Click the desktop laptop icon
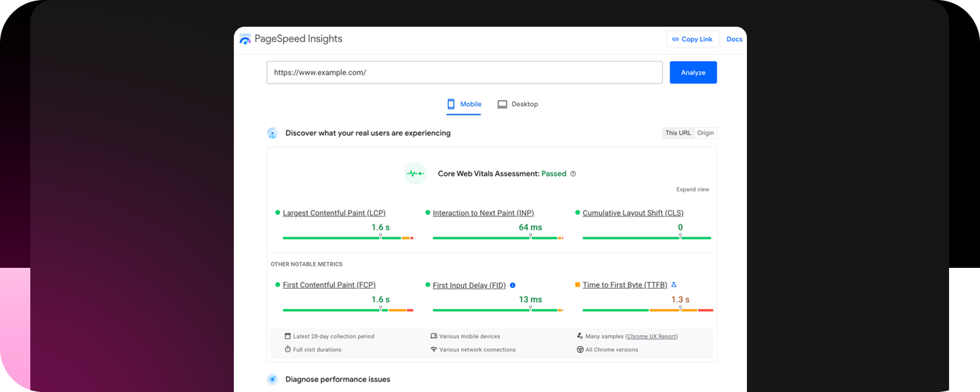Image resolution: width=980 pixels, height=392 pixels. tap(502, 104)
